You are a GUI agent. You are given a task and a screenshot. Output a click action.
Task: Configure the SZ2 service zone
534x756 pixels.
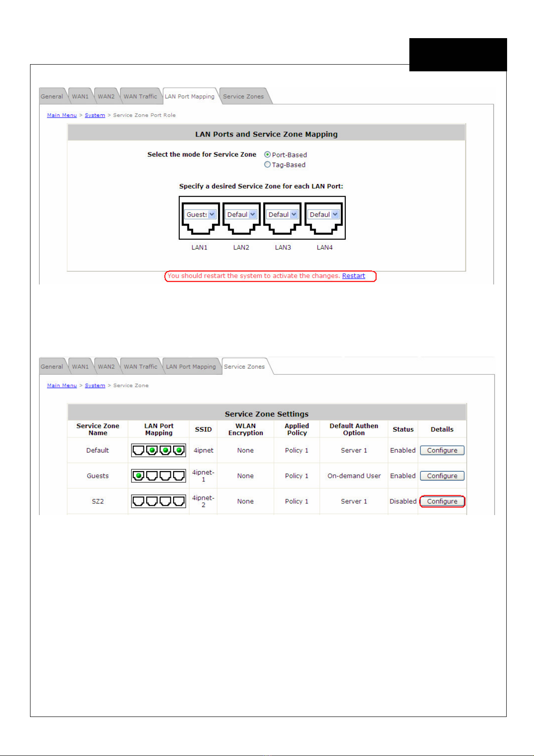click(442, 501)
